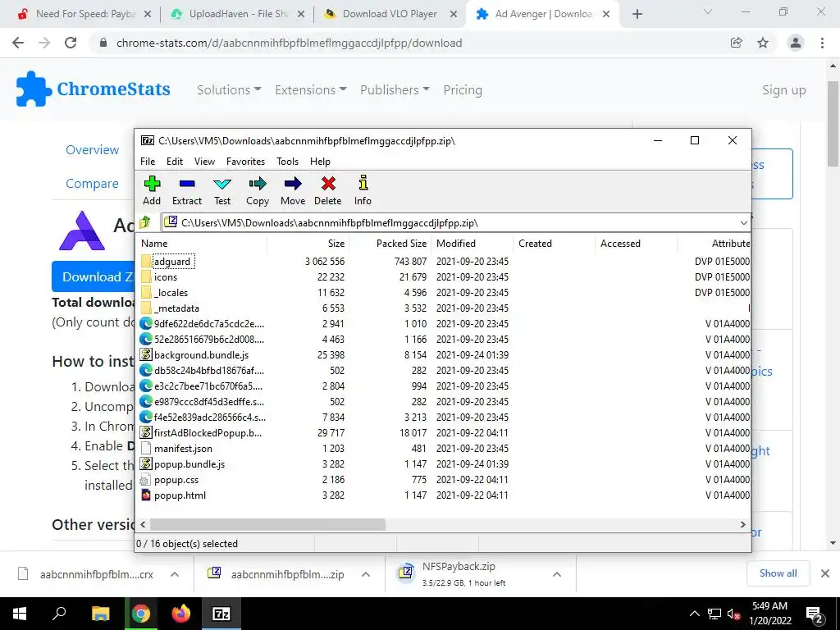Click the red Delete icon in 7-Zip
This screenshot has height=630, width=840.
328,190
